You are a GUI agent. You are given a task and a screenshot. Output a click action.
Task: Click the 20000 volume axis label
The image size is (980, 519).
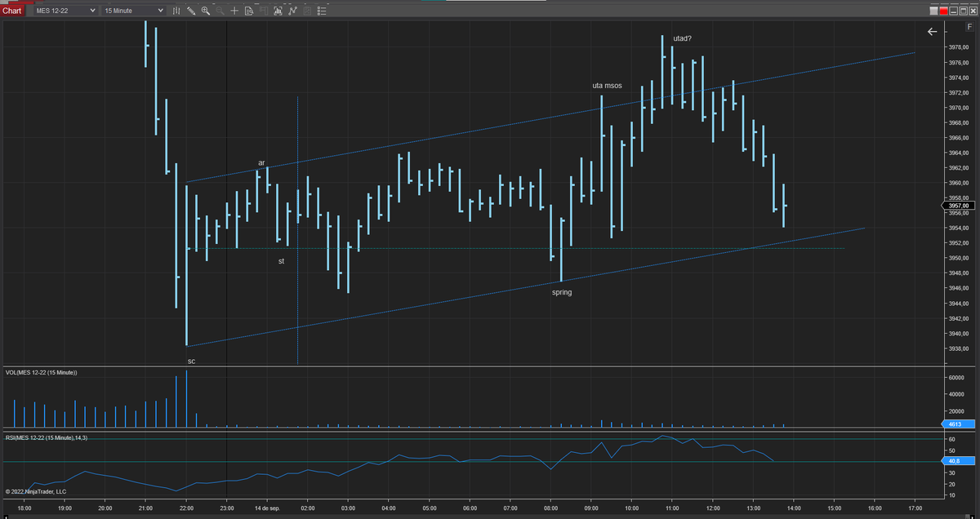958,411
